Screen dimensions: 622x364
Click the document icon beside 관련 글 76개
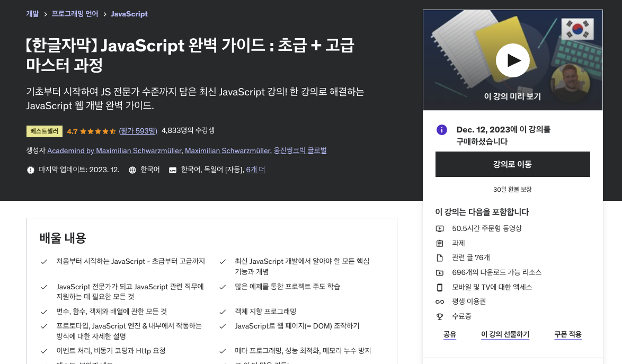click(440, 257)
